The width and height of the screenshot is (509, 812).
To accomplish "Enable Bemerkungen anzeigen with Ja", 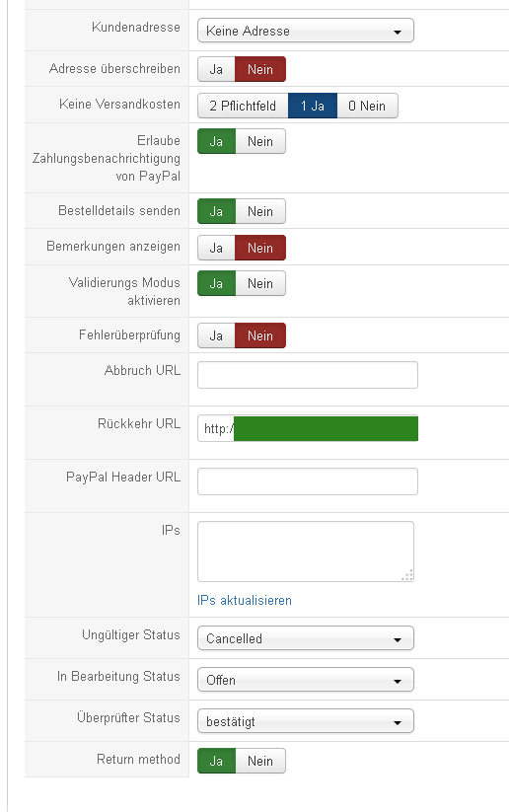I will click(216, 248).
